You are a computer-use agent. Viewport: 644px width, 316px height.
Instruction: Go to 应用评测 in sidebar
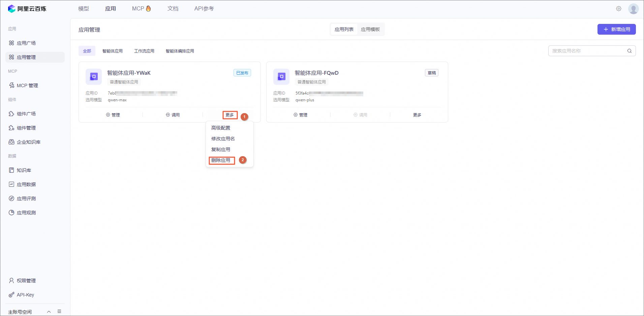(35, 199)
